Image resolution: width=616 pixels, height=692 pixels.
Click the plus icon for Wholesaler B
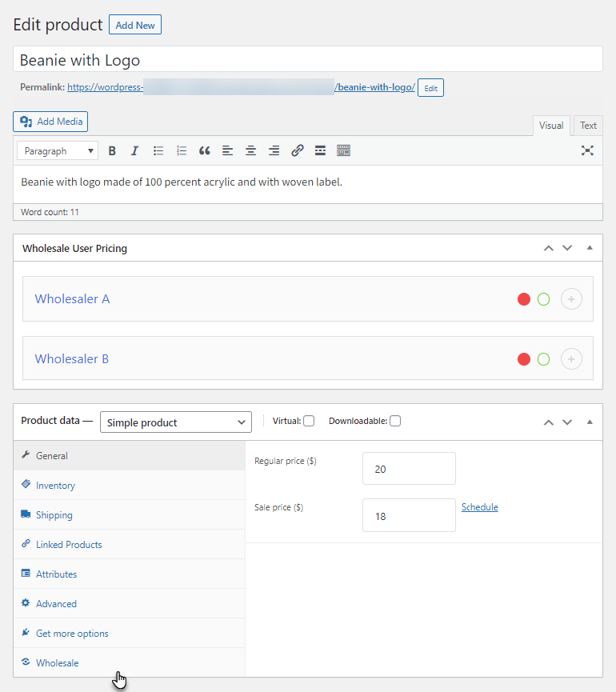pos(571,359)
